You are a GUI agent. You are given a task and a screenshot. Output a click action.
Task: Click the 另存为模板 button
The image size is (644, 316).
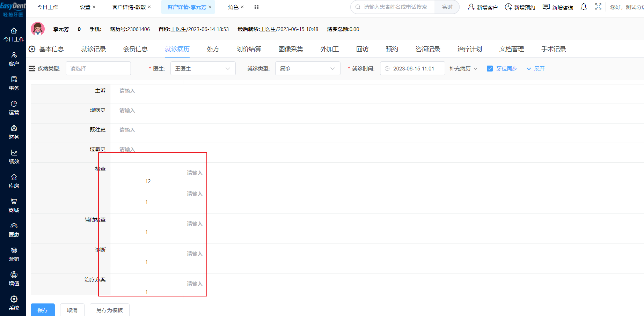(x=110, y=310)
